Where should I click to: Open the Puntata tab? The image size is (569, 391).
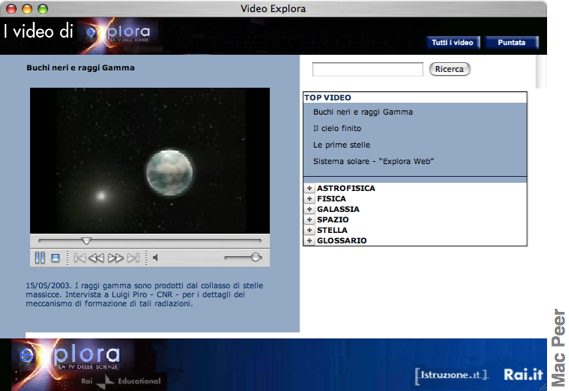511,42
